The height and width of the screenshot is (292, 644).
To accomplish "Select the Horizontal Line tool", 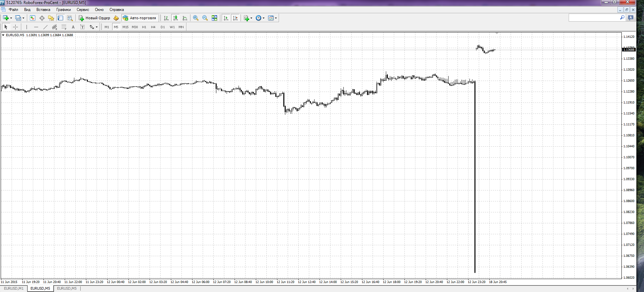I will tap(36, 27).
